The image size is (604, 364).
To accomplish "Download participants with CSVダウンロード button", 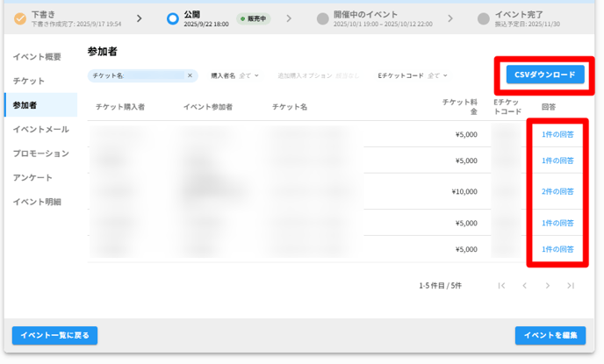I will (545, 75).
